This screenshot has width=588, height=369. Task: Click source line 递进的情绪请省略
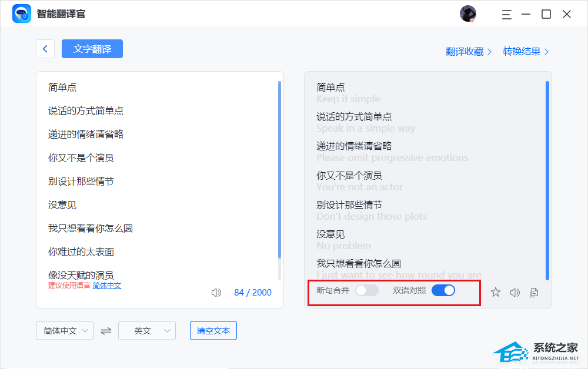[x=86, y=135]
